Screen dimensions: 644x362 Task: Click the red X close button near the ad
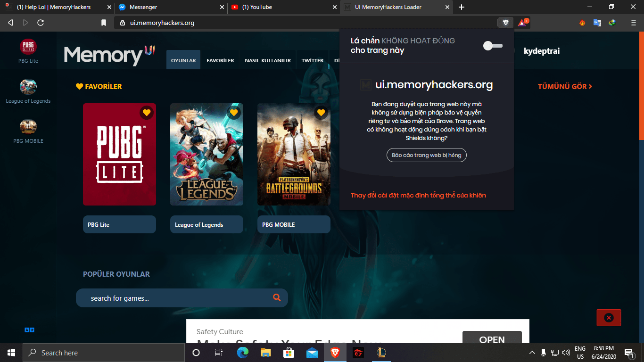pos(609,318)
